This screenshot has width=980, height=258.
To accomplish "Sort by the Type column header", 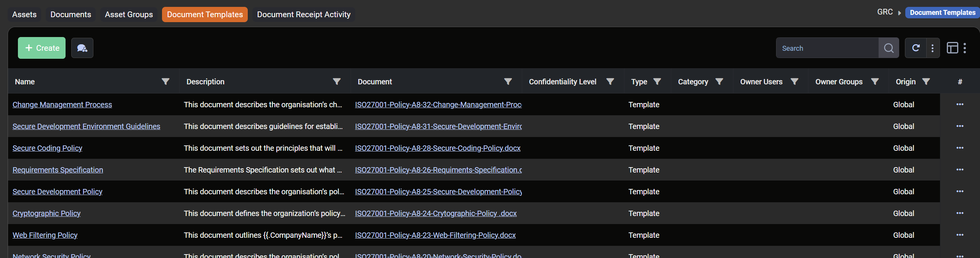I will tap(639, 82).
